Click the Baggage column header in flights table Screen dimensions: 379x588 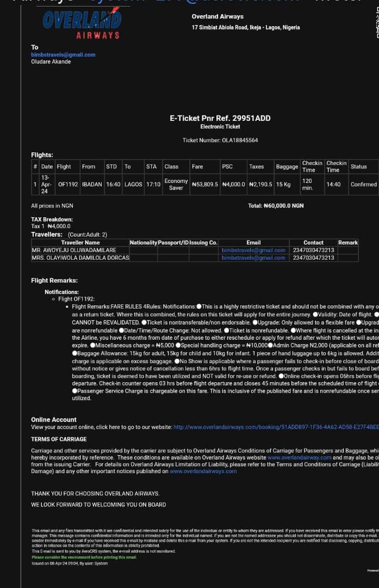(287, 167)
